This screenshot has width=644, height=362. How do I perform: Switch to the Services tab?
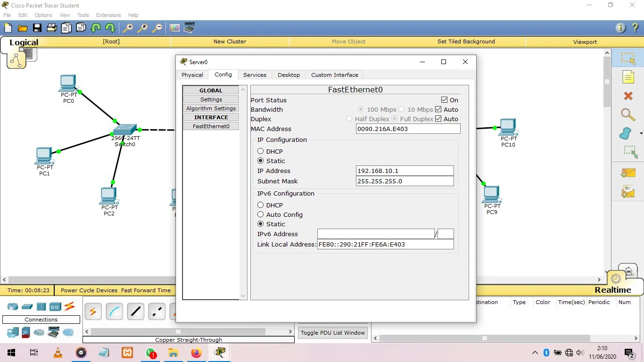(255, 75)
